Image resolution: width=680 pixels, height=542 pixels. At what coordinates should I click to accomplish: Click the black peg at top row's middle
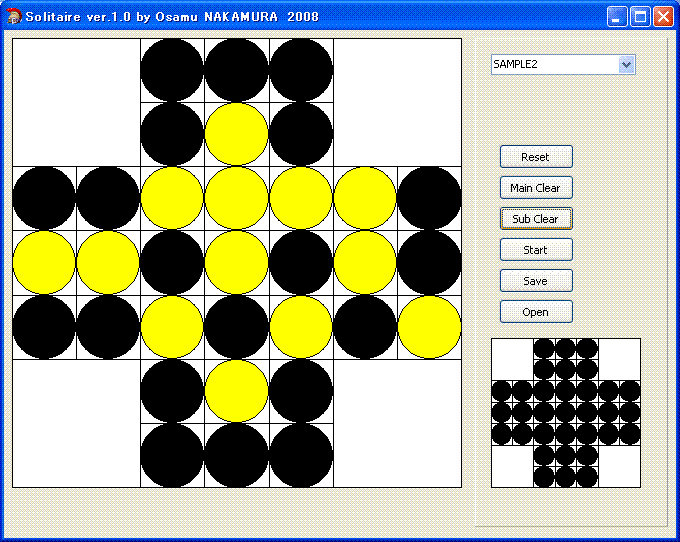pos(236,70)
